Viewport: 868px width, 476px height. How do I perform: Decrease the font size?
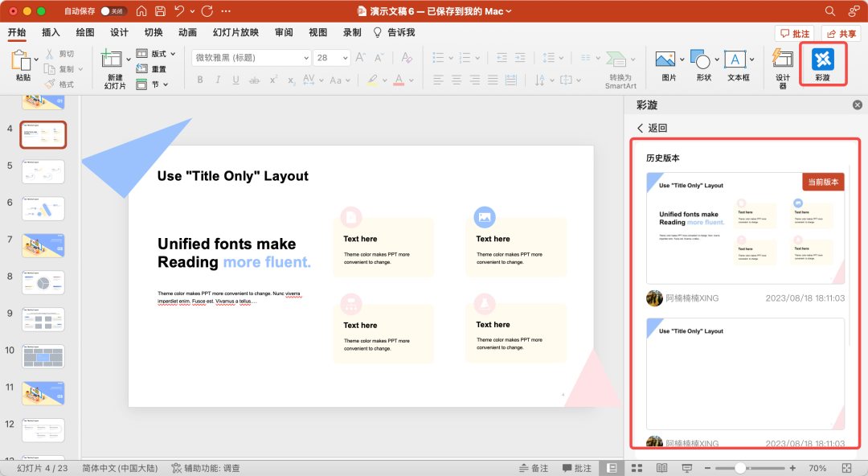(x=379, y=58)
